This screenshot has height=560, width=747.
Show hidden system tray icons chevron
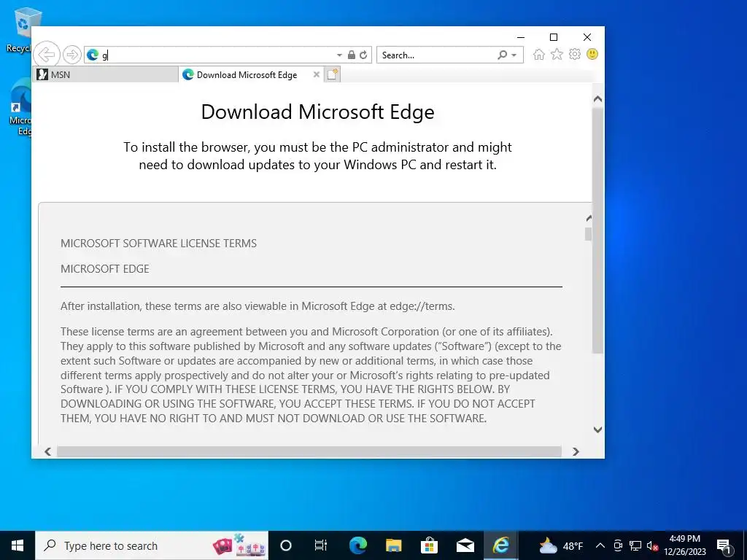(600, 545)
